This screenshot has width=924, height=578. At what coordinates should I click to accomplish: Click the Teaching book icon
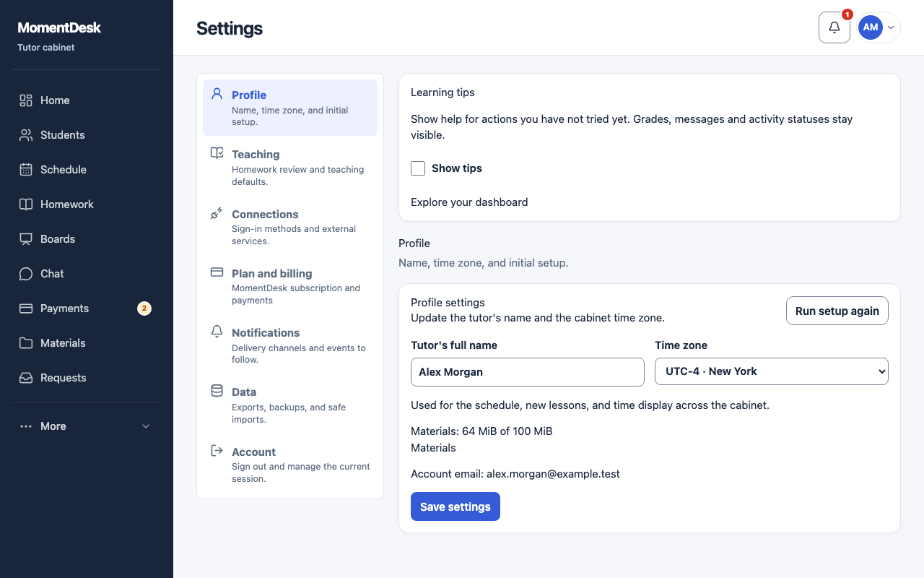217,153
